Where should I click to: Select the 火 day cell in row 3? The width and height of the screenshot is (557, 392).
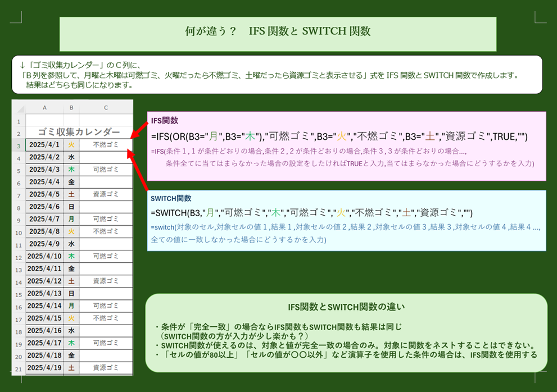pos(71,144)
